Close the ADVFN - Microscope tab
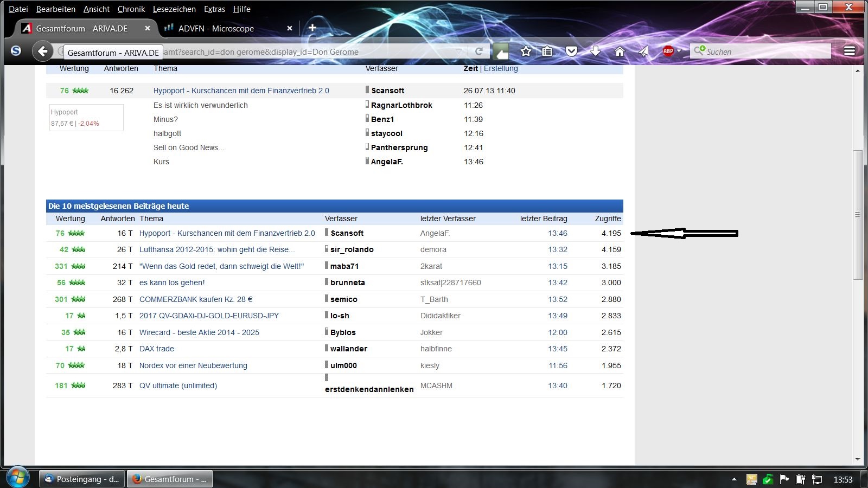 (x=290, y=28)
